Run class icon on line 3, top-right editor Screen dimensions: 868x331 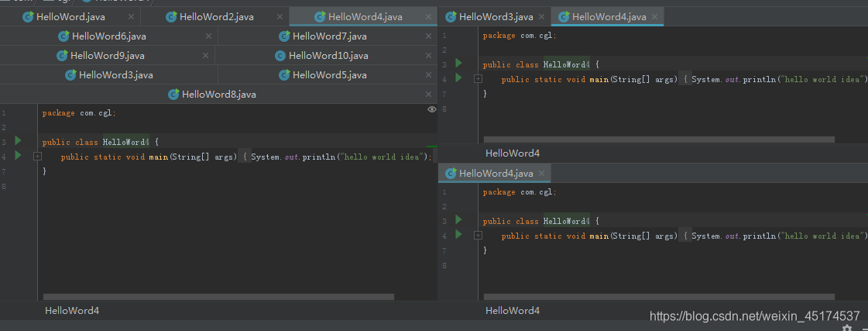coord(458,64)
